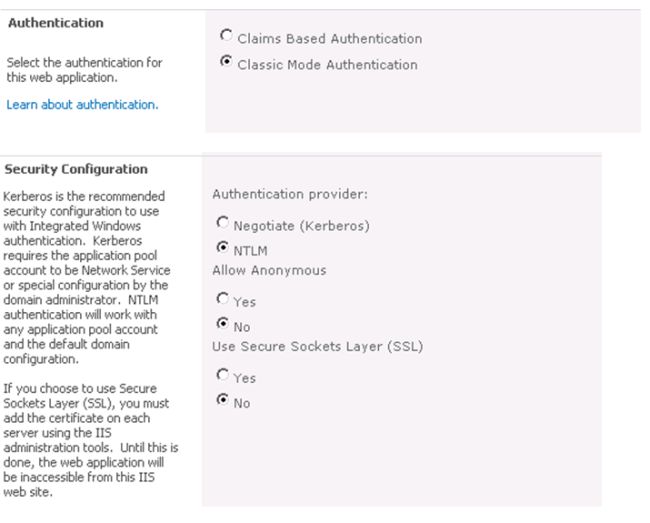Click the Use Secure Sockets Layer (SSL) label
The width and height of the screenshot is (650, 523).
318,346
